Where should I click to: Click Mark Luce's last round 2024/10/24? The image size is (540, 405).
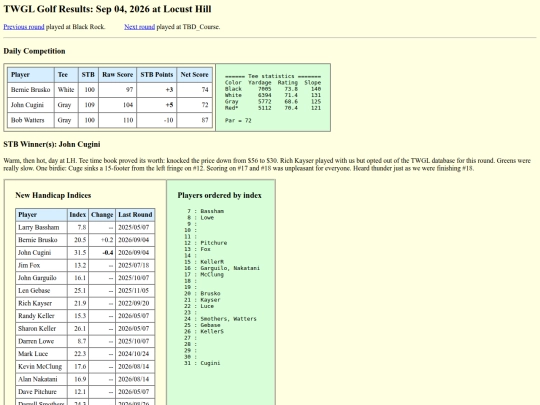(x=134, y=354)
